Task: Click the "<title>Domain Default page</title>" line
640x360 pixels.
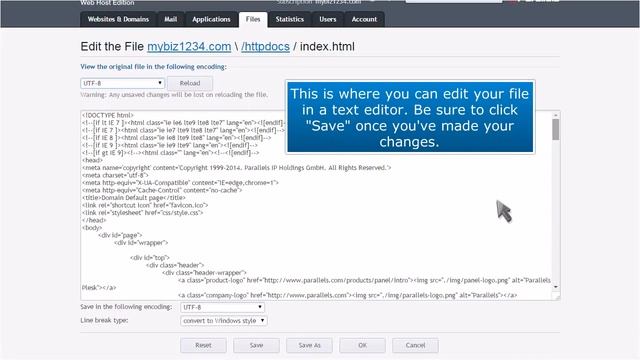Action: (x=133, y=198)
